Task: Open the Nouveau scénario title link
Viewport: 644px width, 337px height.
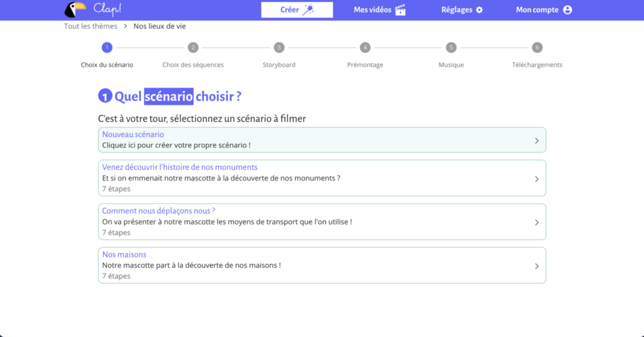Action: point(133,135)
